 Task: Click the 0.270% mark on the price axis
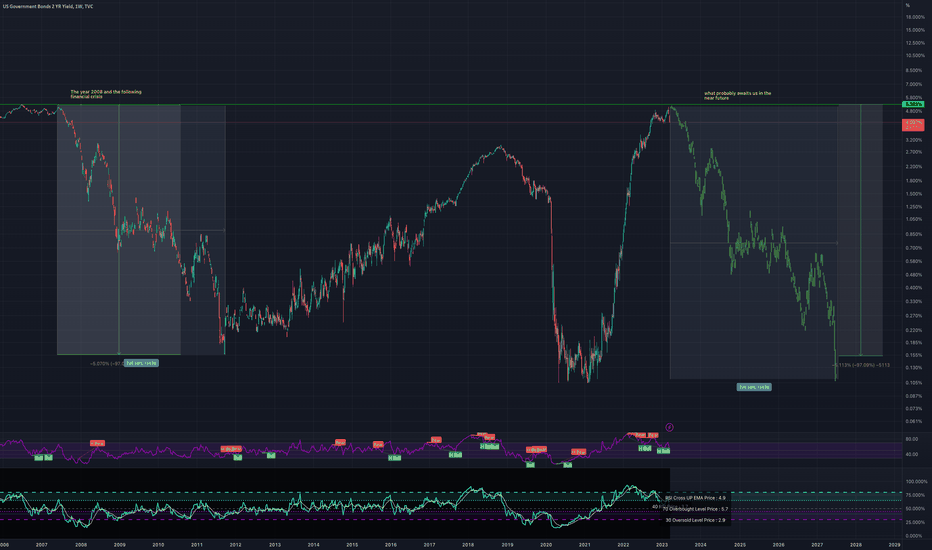coord(914,316)
